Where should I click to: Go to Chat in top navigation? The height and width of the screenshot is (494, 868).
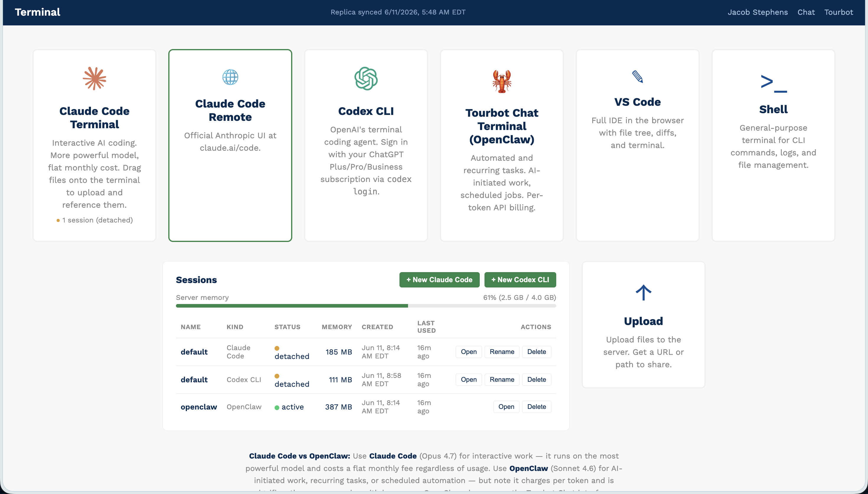806,12
